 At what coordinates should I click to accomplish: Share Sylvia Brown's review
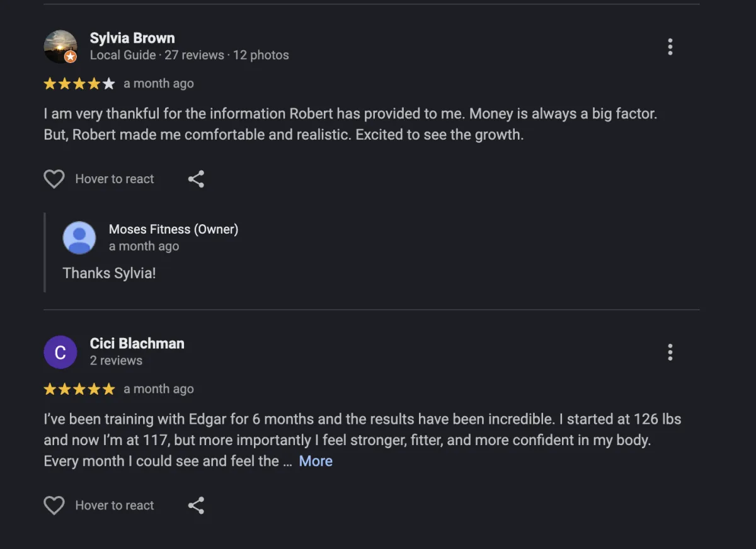pos(196,179)
